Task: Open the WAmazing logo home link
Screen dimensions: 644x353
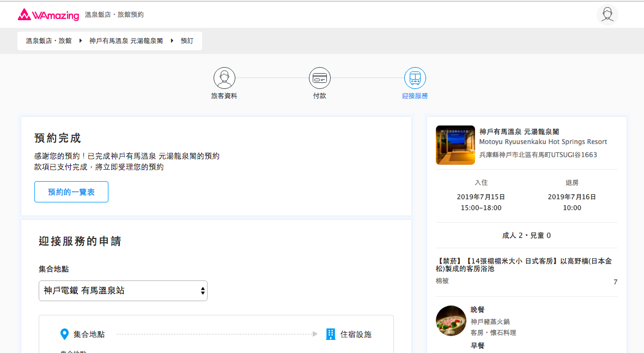Action: coord(48,15)
